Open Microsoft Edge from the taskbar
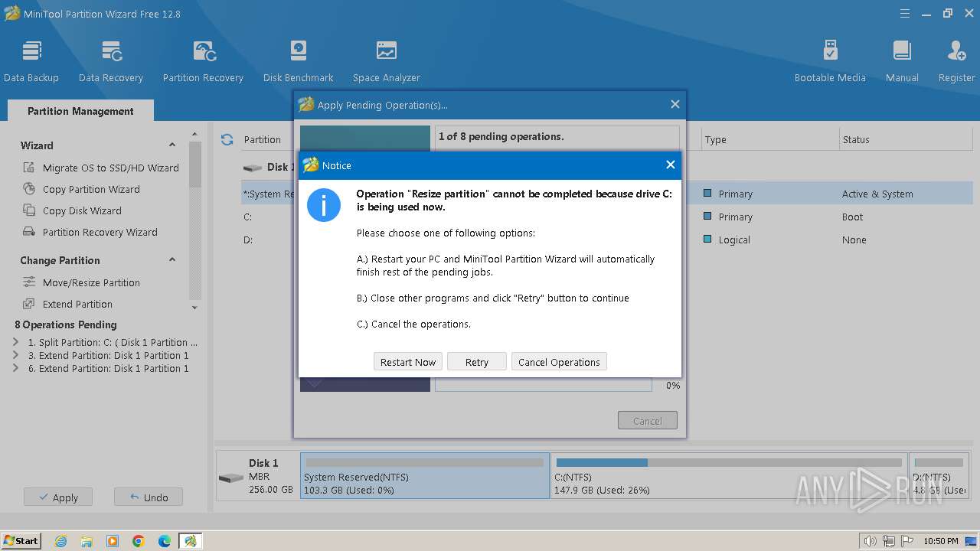 [x=165, y=541]
